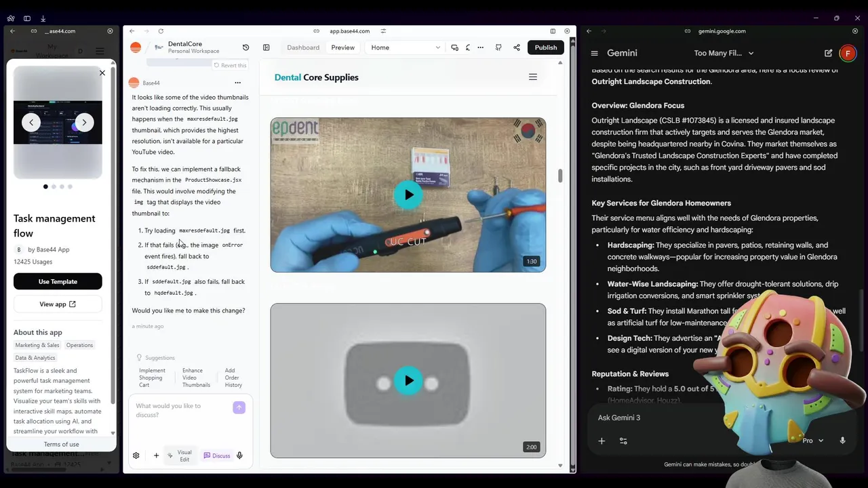The width and height of the screenshot is (868, 488).
Task: Go back in the app.base44.com window
Action: tap(132, 31)
